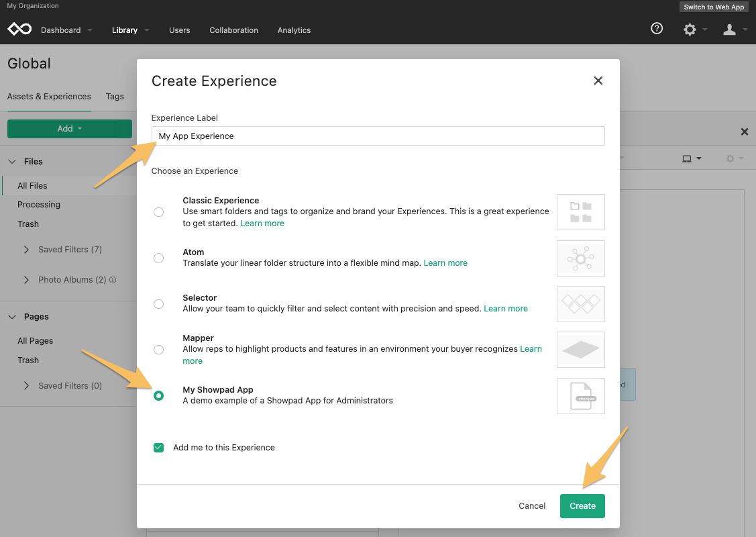Click the Classic Experience folders thumbnail
Viewport: 756px width, 537px height.
pos(580,212)
